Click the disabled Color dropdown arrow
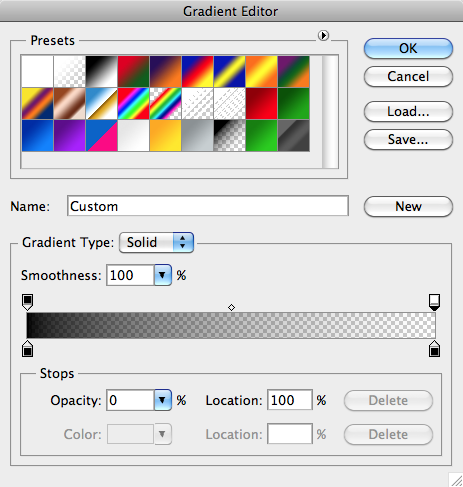The height and width of the screenshot is (487, 463). 162,434
